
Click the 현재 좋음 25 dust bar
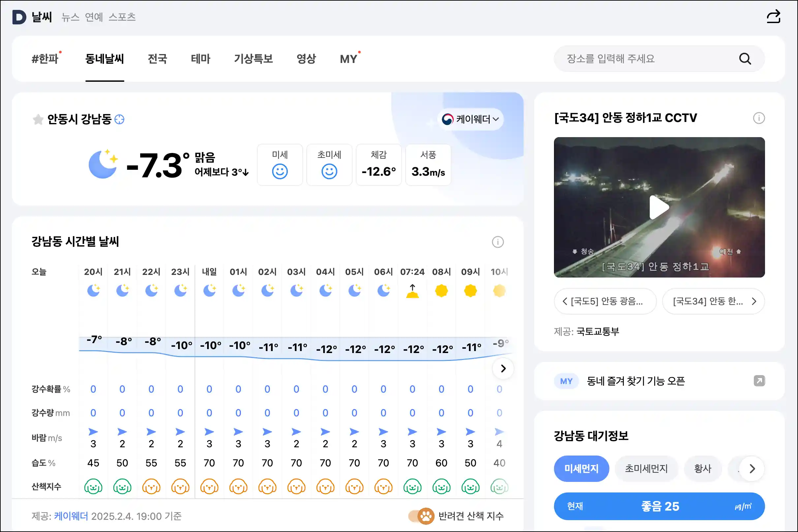pos(659,506)
